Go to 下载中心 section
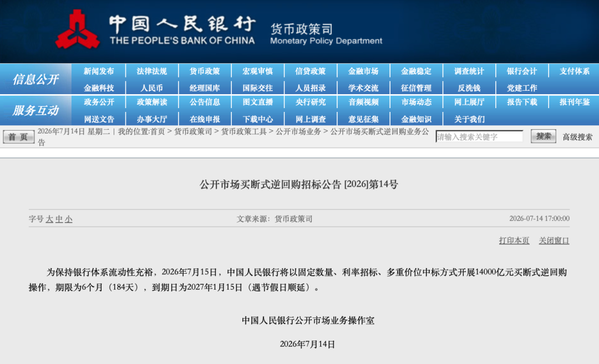 point(257,120)
